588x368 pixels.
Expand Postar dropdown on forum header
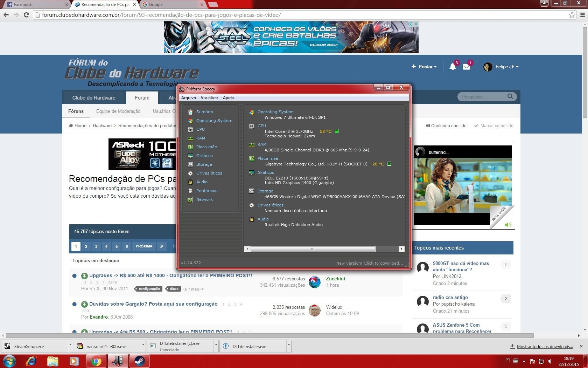(424, 67)
